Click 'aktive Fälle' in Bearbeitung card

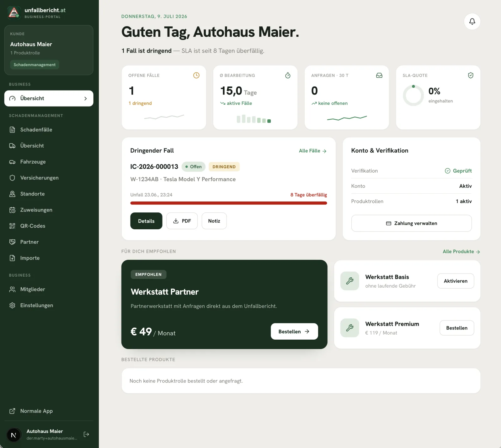239,103
